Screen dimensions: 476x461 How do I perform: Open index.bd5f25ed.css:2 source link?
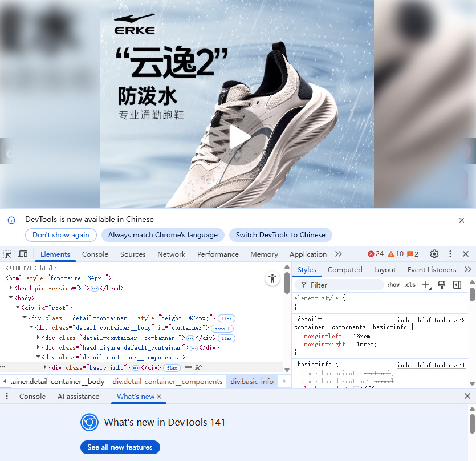click(x=432, y=320)
